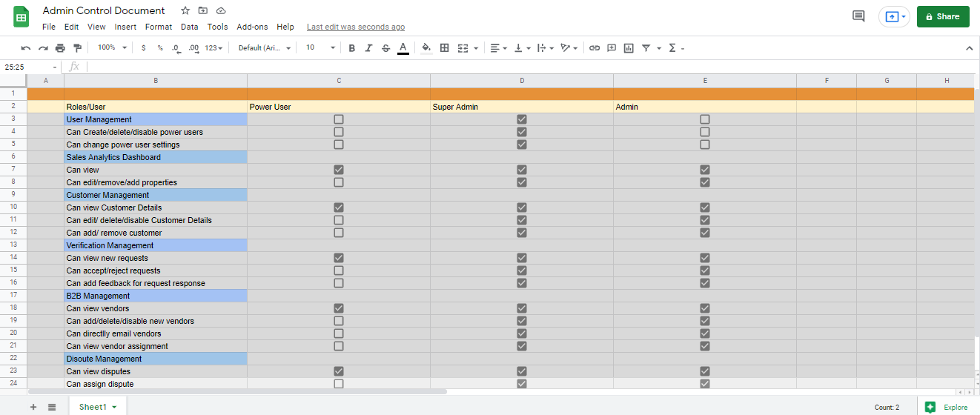Click the green Share button
The height and width of the screenshot is (415, 980).
[942, 16]
